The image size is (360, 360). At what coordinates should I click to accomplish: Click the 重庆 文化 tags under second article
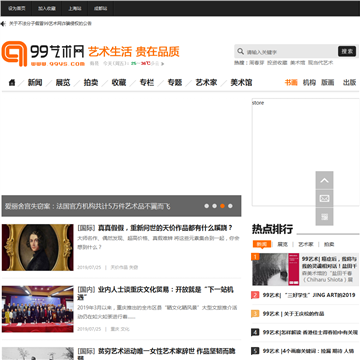coord(120,329)
